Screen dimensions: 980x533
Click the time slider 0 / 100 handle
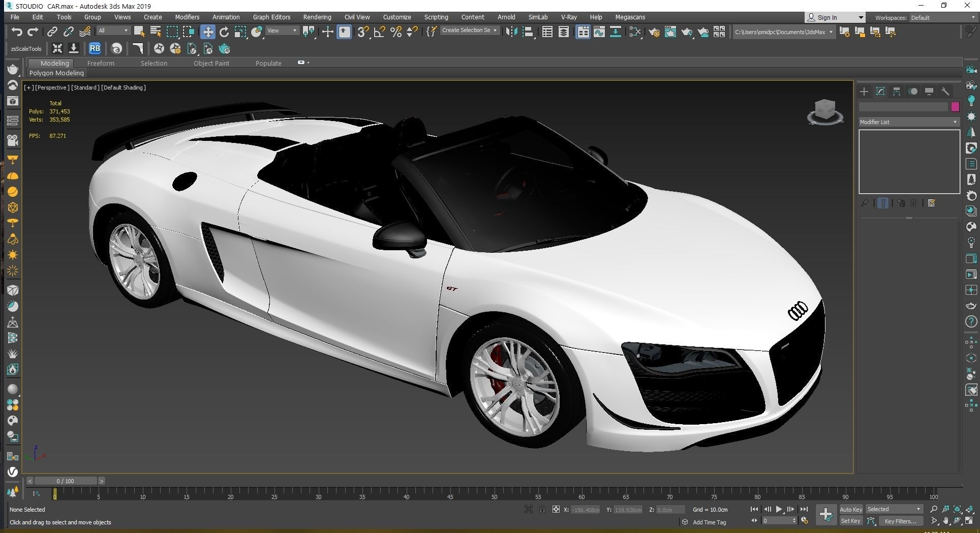[x=66, y=481]
